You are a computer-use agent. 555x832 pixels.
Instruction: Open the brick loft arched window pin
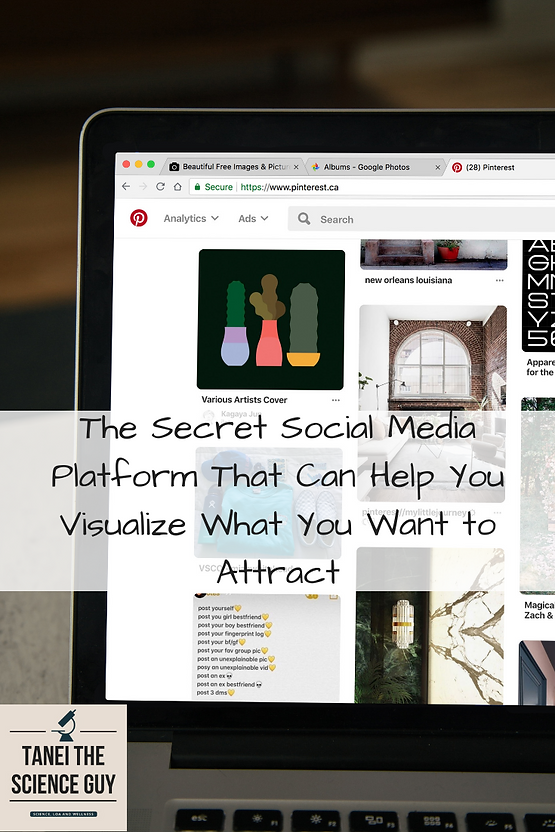(432, 403)
